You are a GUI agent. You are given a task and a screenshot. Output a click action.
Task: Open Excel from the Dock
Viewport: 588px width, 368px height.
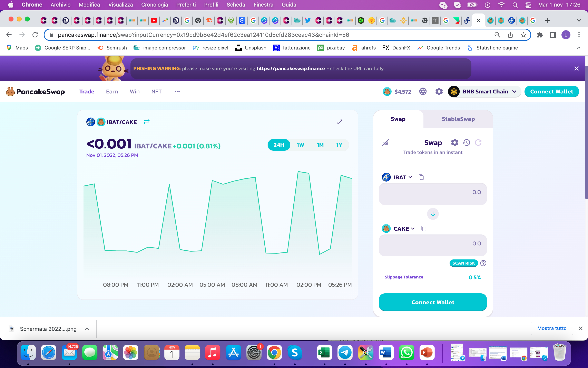coord(324,352)
